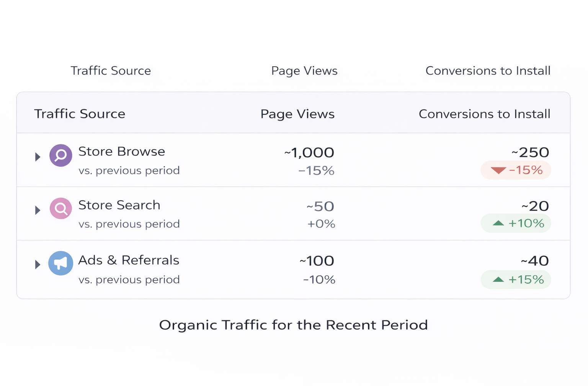Image resolution: width=588 pixels, height=392 pixels.
Task: Expand the Store Search row
Action: (x=37, y=210)
